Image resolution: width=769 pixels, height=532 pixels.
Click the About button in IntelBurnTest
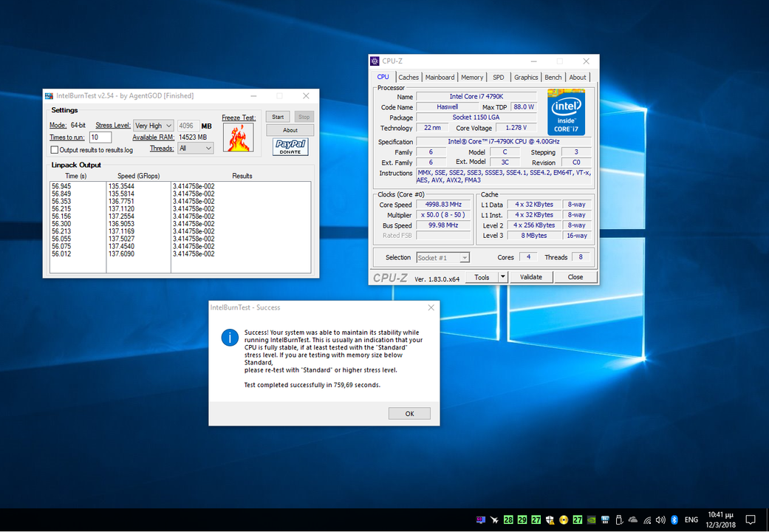coord(290,130)
